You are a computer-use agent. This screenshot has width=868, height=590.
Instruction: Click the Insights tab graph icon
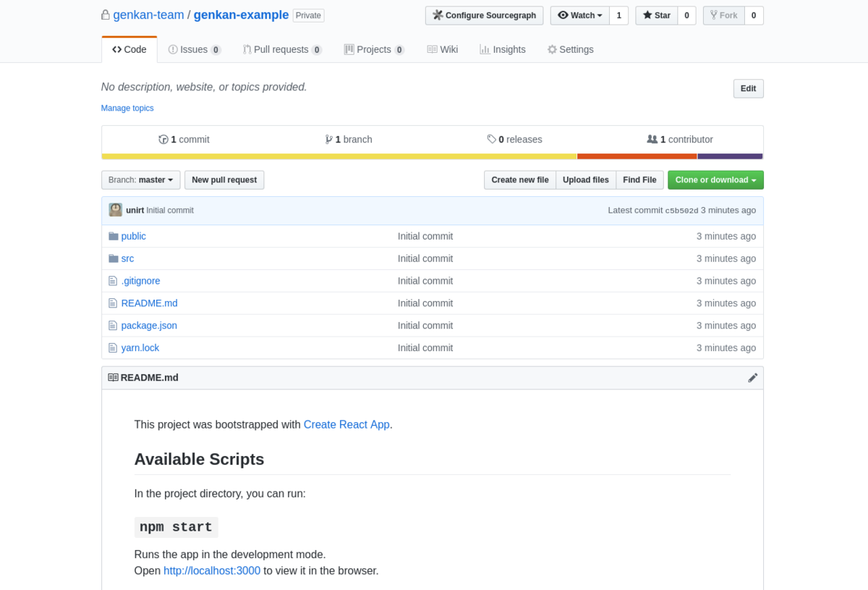(x=485, y=49)
